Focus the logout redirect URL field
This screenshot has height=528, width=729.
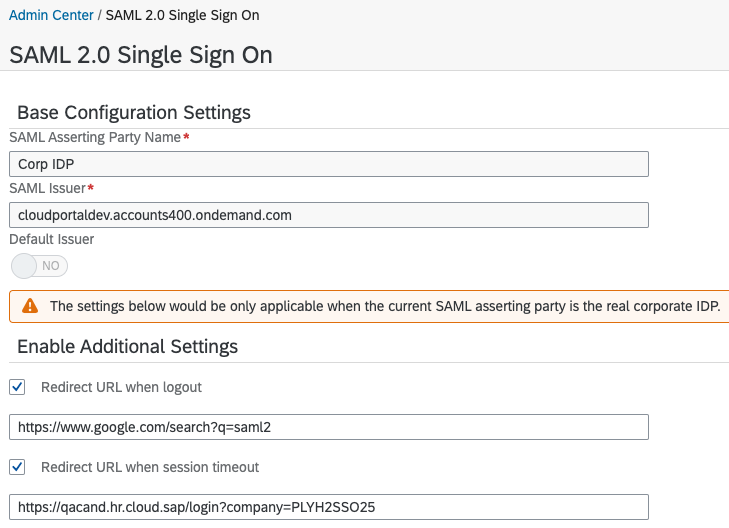pyautogui.click(x=329, y=427)
